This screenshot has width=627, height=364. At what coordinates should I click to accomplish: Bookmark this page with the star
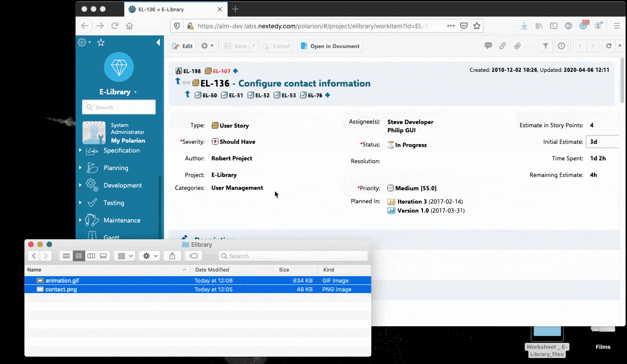click(x=477, y=26)
